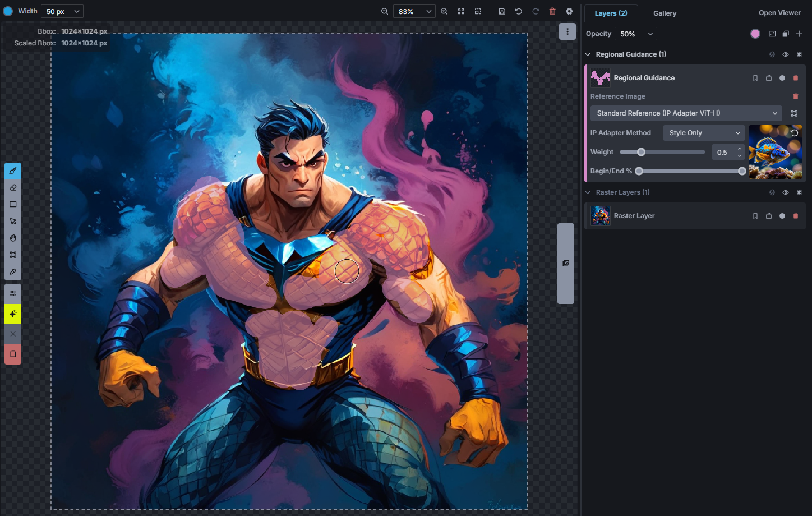The width and height of the screenshot is (812, 516).
Task: Select the Move arrow tool
Action: [13, 221]
